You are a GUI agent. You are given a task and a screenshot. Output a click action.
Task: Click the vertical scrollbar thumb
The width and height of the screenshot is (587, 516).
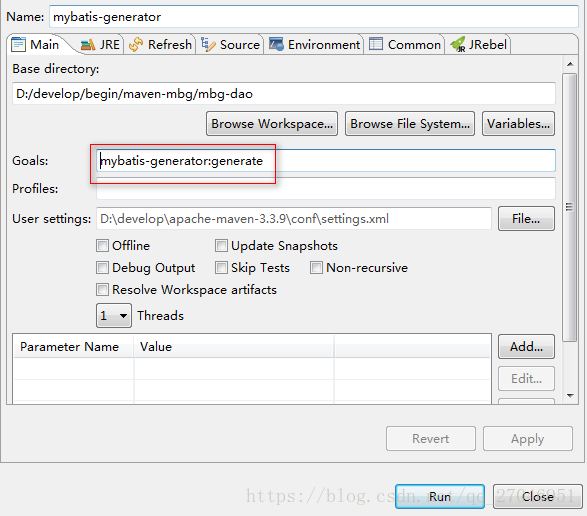click(570, 207)
